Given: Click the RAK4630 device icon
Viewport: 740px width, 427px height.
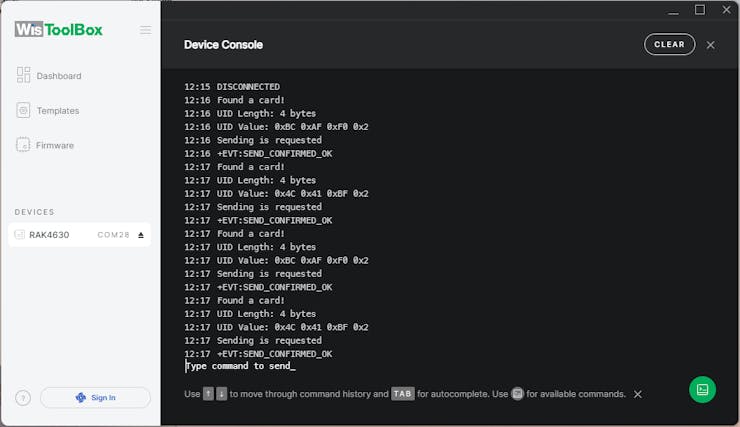Looking at the screenshot, I should (x=19, y=234).
